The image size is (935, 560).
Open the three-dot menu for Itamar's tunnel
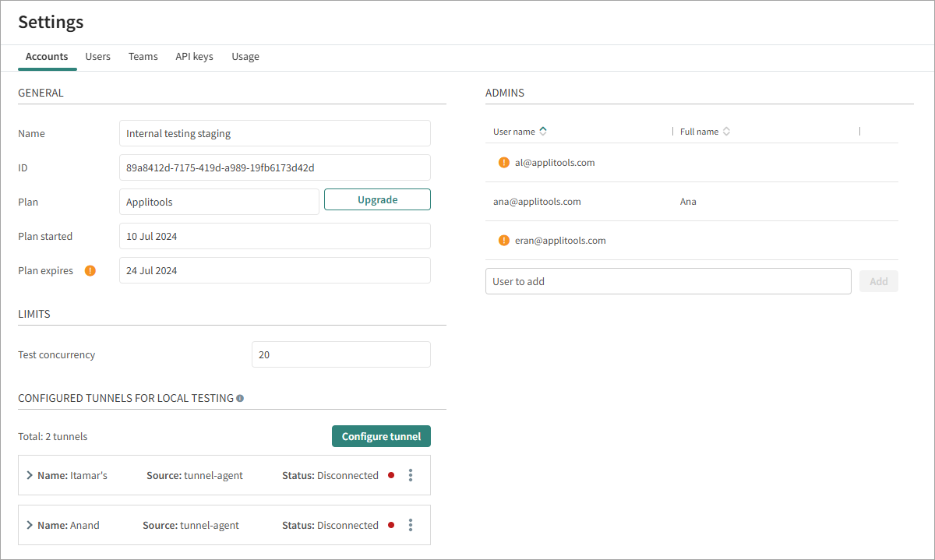411,475
